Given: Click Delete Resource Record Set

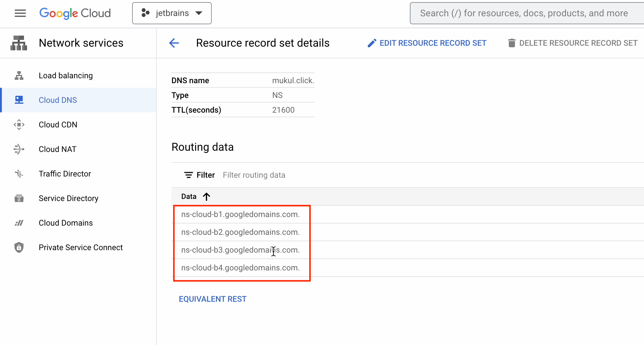Looking at the screenshot, I should point(573,43).
